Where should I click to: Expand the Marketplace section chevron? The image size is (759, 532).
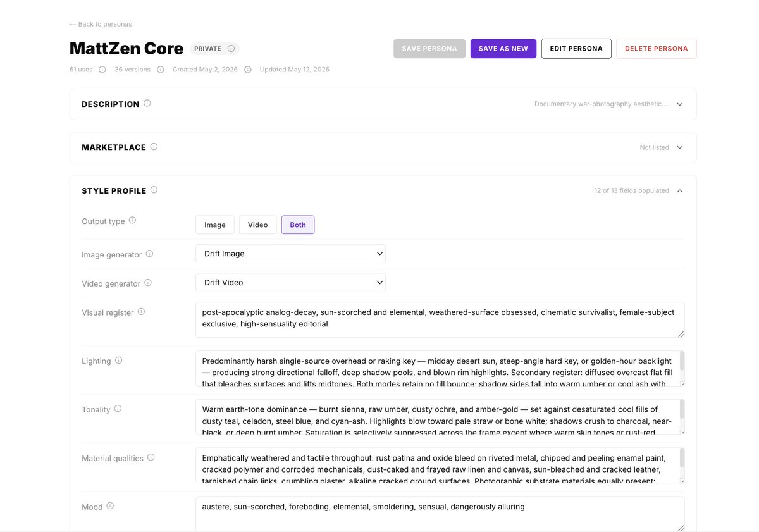[x=680, y=147]
